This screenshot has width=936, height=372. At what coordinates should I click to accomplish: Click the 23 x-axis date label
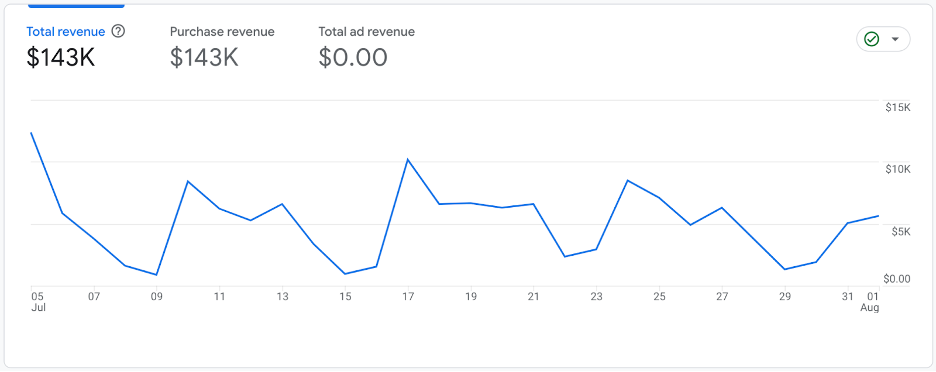coord(596,296)
